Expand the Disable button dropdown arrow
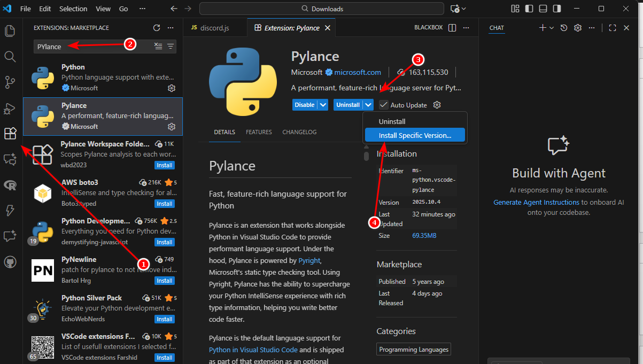The width and height of the screenshot is (643, 364). pos(323,105)
